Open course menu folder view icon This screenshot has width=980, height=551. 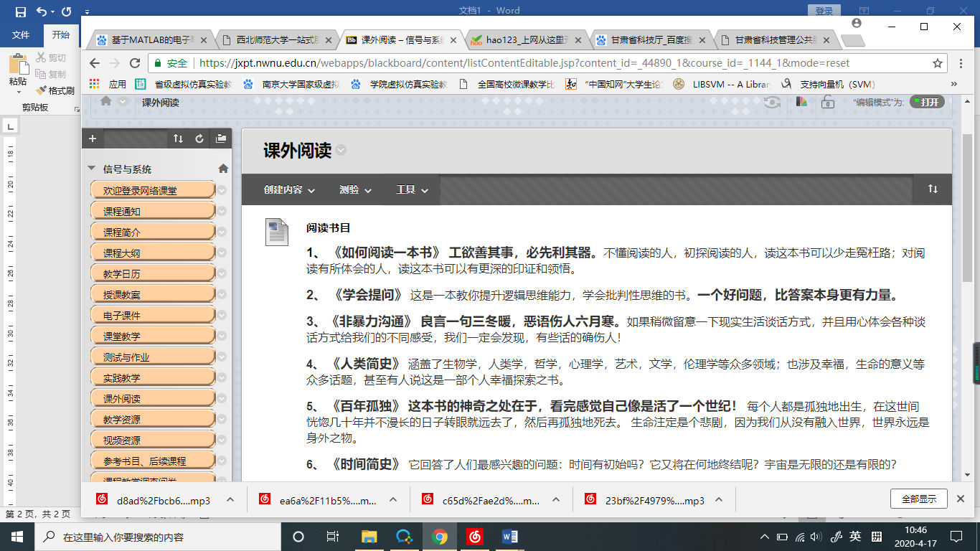tap(221, 139)
